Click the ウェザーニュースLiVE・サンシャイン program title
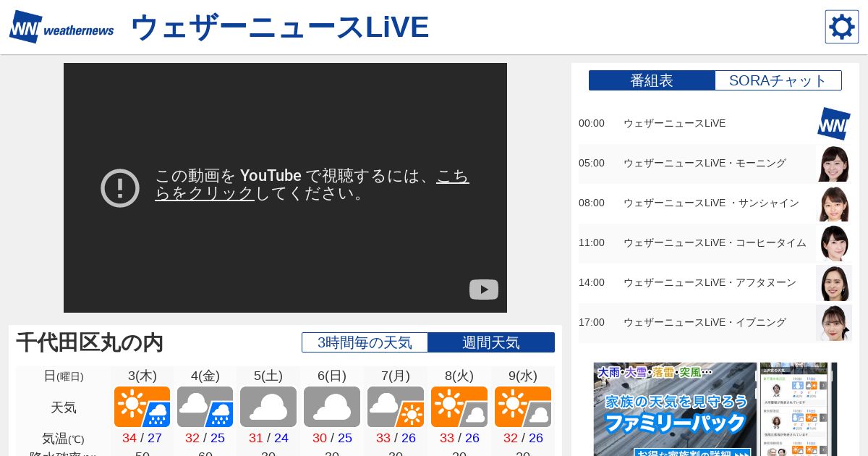The height and width of the screenshot is (456, 868). pos(711,203)
